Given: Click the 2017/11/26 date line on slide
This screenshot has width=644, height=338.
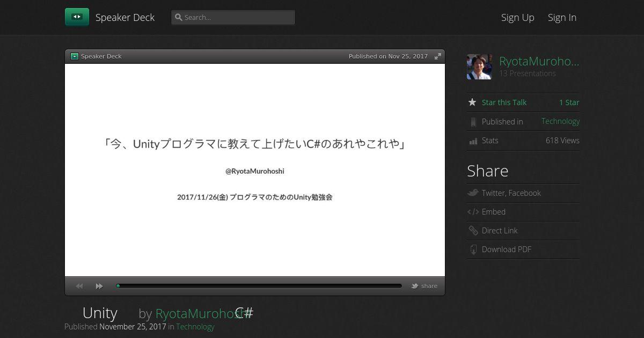Looking at the screenshot, I should point(255,197).
